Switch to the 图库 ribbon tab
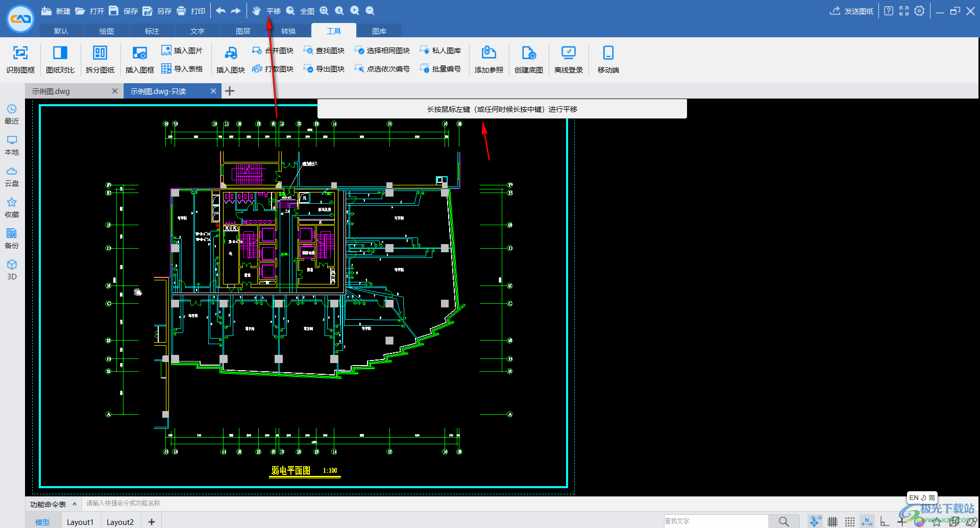 [x=379, y=31]
